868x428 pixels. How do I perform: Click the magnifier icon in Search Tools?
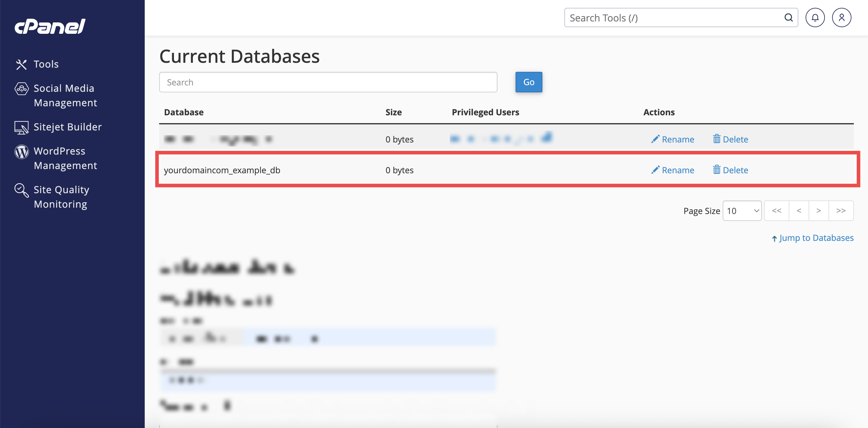coord(788,18)
